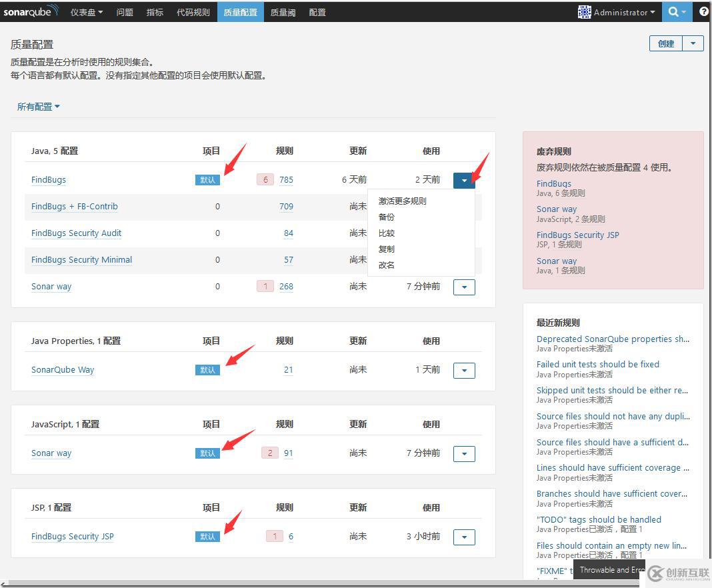Open FindBugs Security Minimal profile

(82, 260)
